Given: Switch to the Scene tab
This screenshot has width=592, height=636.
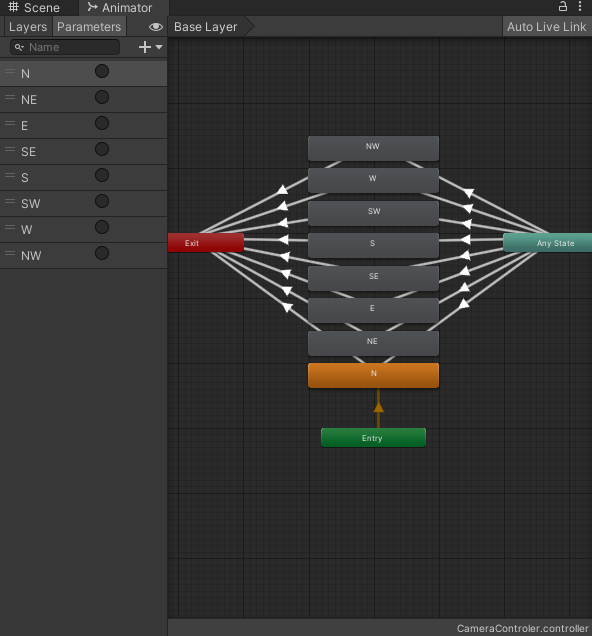Looking at the screenshot, I should pyautogui.click(x=34, y=7).
